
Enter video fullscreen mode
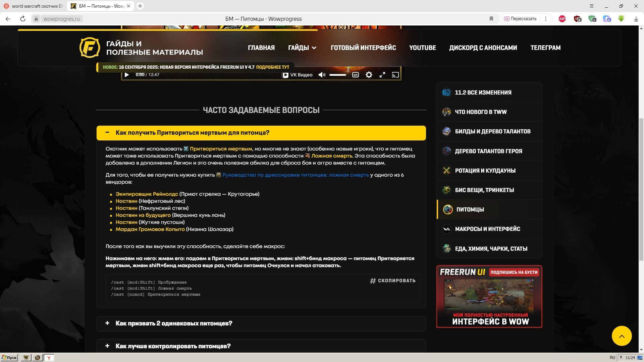pos(382,75)
